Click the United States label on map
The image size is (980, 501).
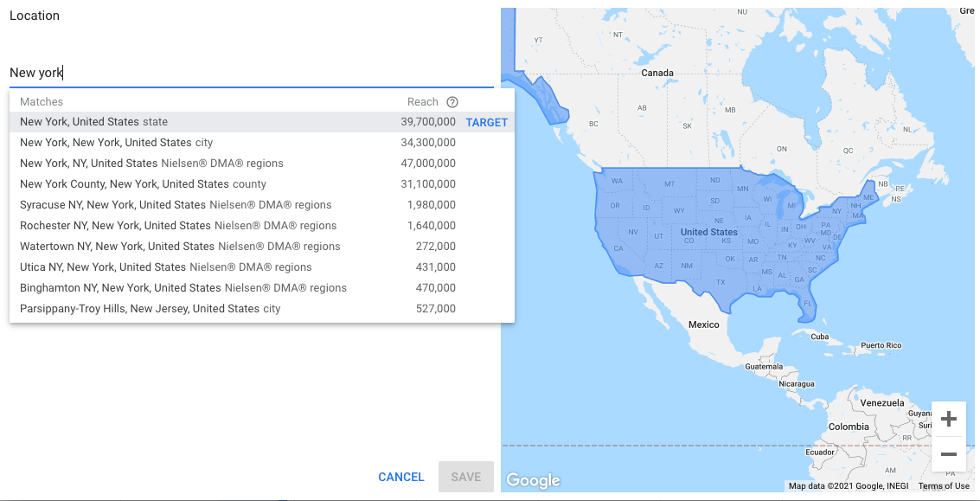coord(708,232)
